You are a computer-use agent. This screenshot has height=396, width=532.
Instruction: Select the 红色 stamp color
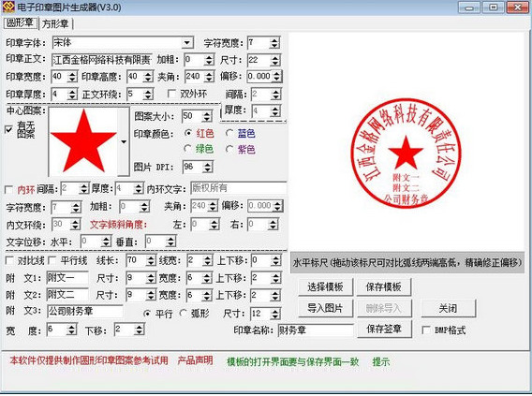pyautogui.click(x=188, y=133)
